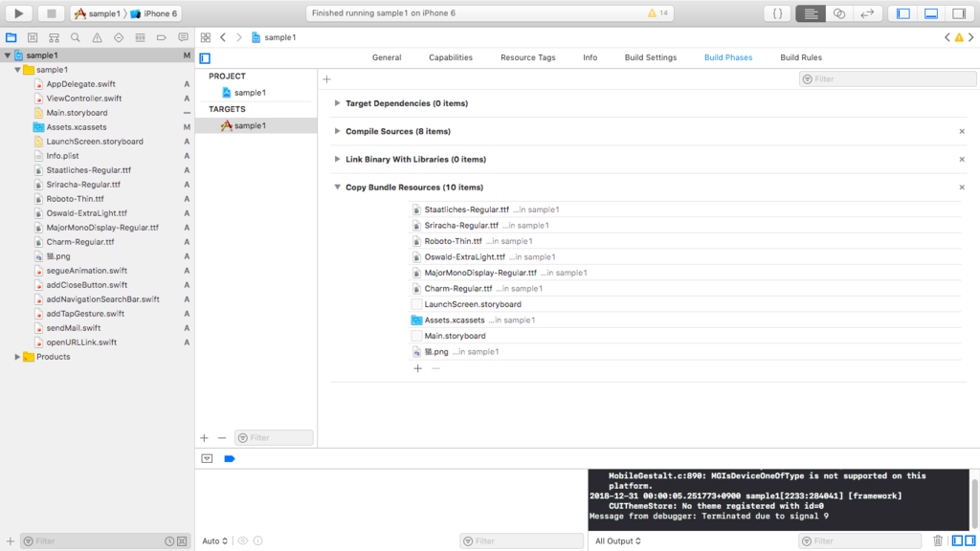Add a new build phase

tap(327, 79)
